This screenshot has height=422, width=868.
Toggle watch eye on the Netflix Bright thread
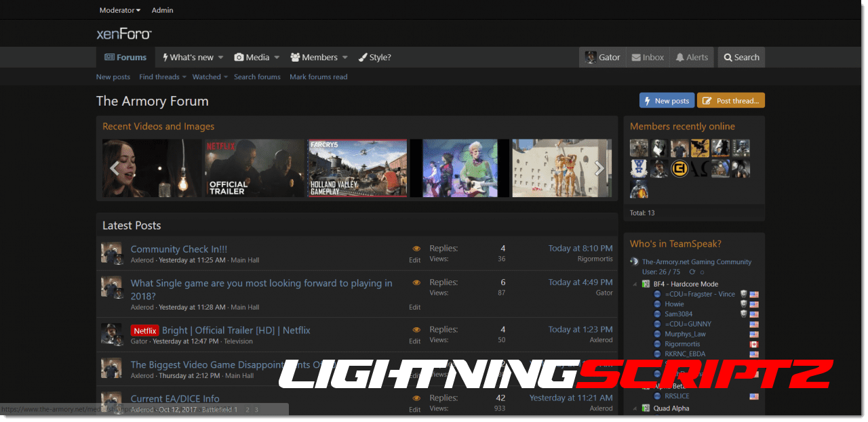(x=416, y=330)
